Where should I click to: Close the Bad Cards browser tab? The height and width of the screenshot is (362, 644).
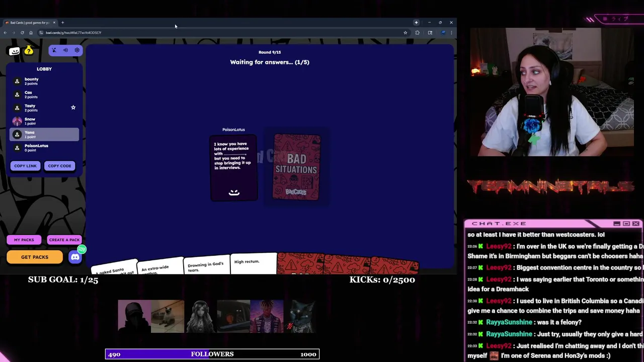click(54, 23)
